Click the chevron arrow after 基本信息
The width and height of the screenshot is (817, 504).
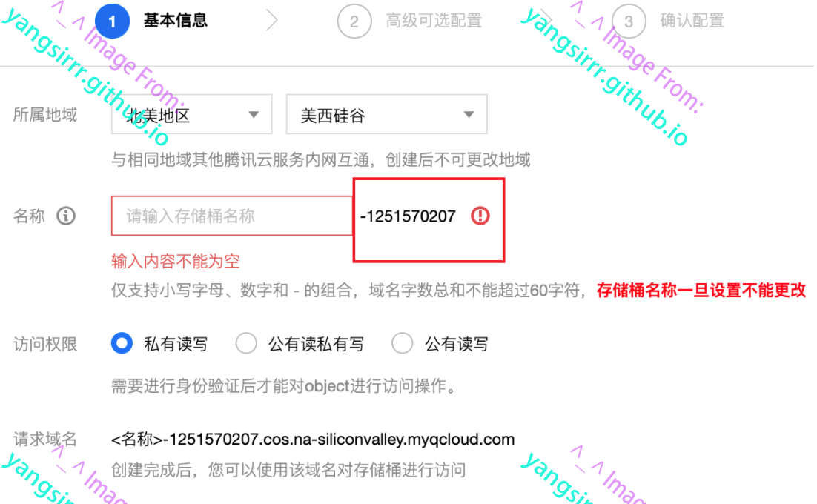(x=271, y=20)
